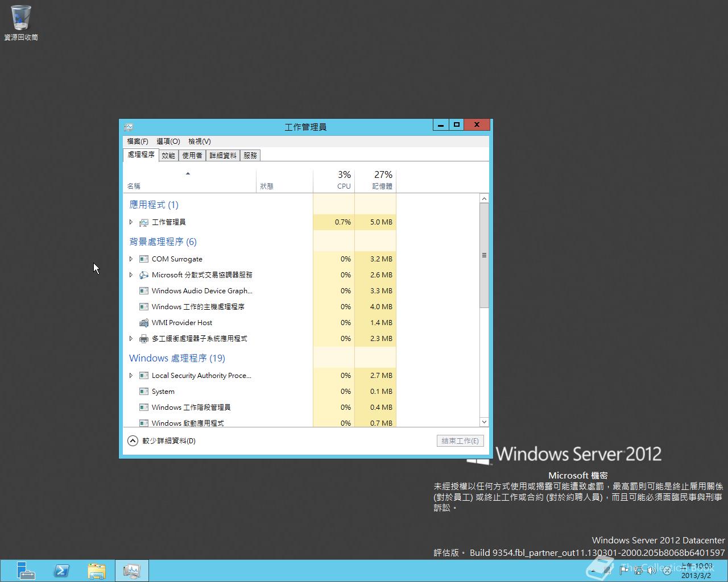Viewport: 728px width, 582px height.
Task: Open the Action Center flag tray icon
Action: [x=624, y=570]
